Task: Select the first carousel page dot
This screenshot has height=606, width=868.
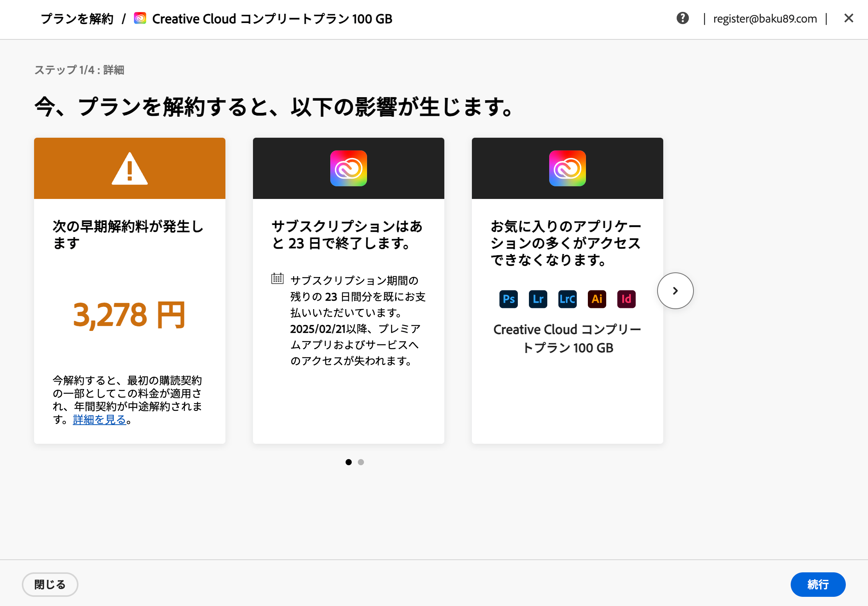Action: point(348,462)
